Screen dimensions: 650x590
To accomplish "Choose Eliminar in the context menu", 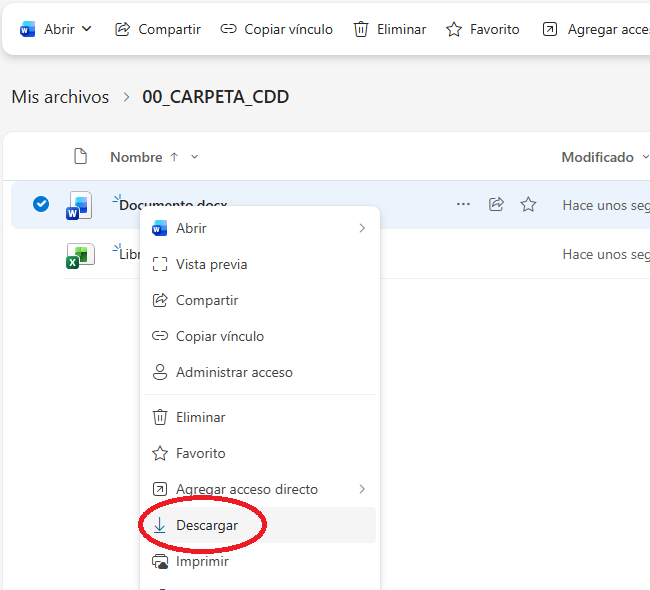I will coord(260,417).
